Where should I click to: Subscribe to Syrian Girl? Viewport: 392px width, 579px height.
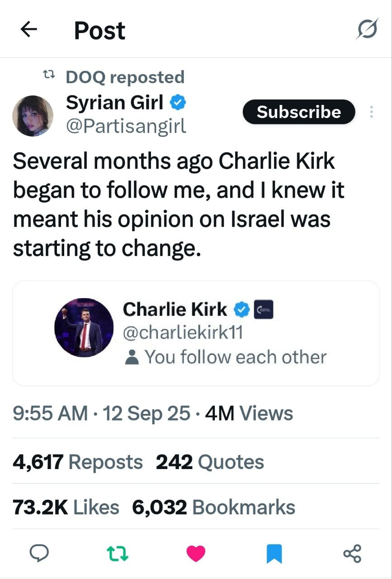click(x=299, y=112)
